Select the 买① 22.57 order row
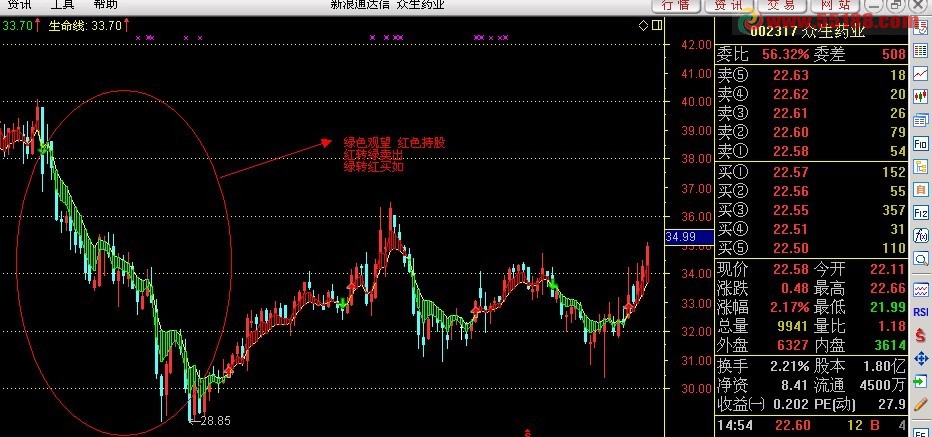Viewport: 932px width, 437px height. click(x=811, y=172)
